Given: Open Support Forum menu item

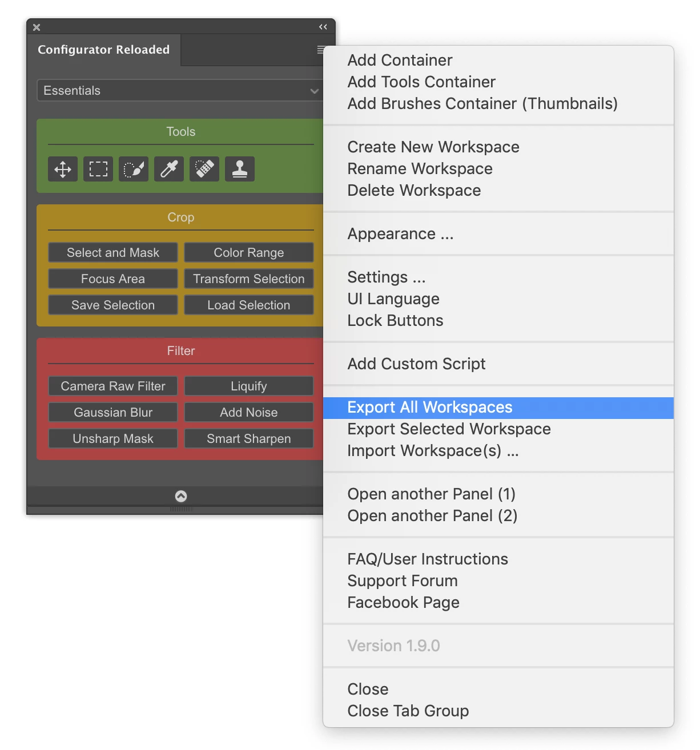Looking at the screenshot, I should (498, 580).
